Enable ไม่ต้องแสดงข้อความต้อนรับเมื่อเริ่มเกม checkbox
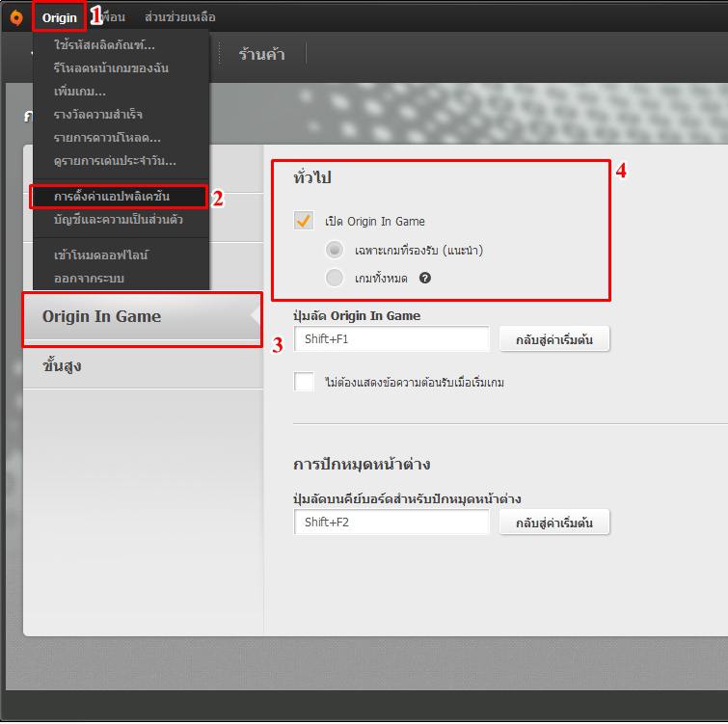Image resolution: width=728 pixels, height=724 pixels. tap(304, 382)
